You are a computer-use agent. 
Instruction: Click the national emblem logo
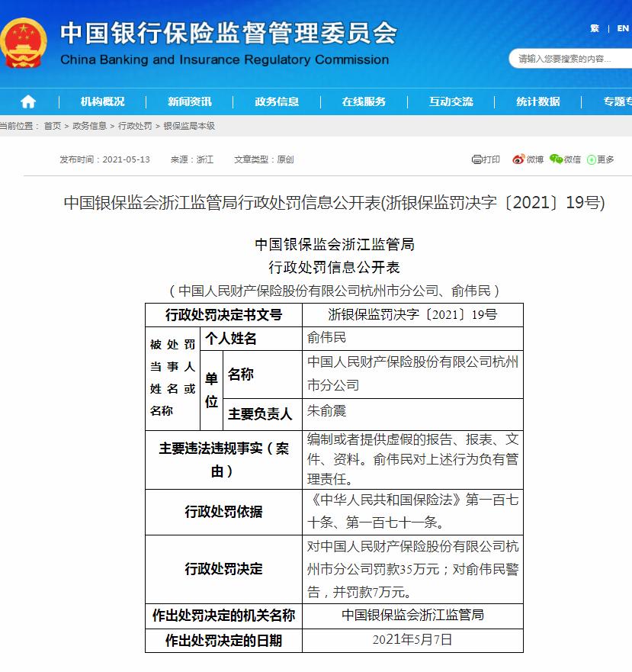[23, 43]
